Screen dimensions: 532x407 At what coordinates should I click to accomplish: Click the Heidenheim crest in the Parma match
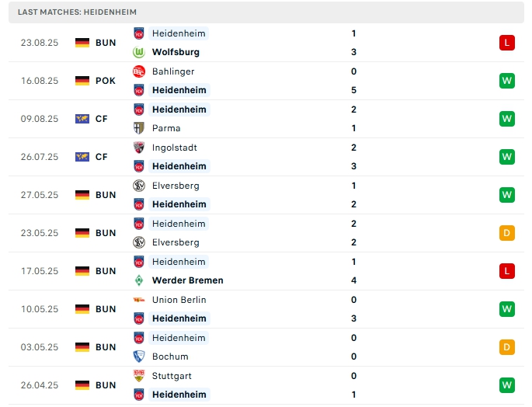(140, 110)
